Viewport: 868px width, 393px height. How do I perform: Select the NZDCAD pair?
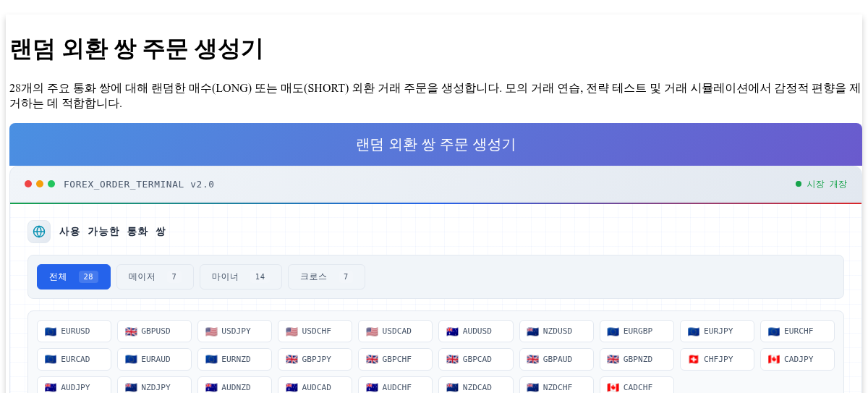coord(475,385)
